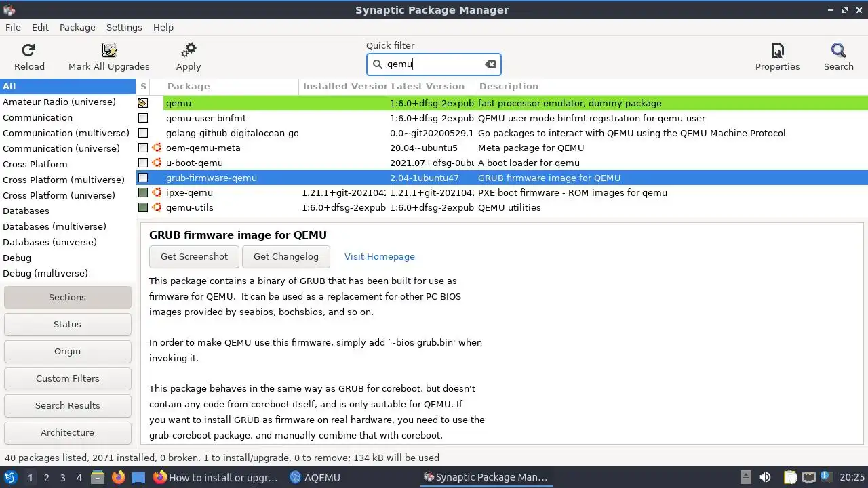Click the qemu marked-for-install status icon

(143, 103)
